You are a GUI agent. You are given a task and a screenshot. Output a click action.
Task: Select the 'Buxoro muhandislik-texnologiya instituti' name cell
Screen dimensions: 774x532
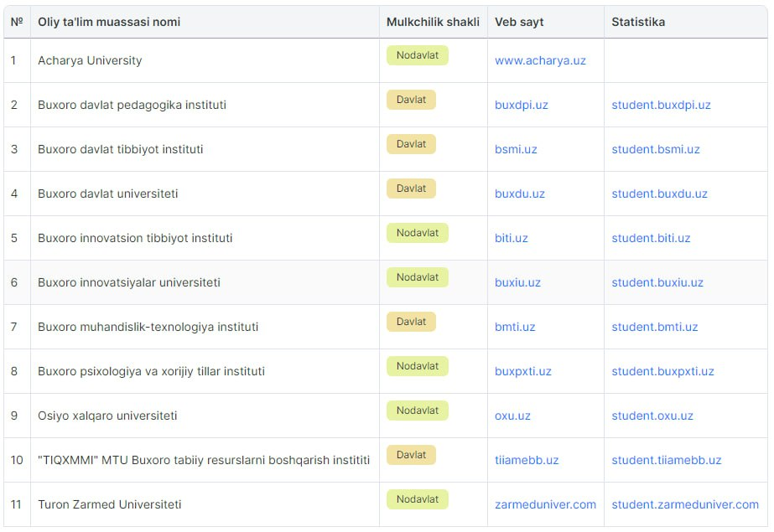pos(205,327)
